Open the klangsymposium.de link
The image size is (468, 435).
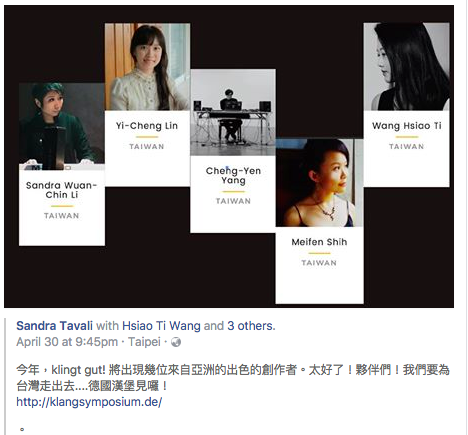pos(89,402)
